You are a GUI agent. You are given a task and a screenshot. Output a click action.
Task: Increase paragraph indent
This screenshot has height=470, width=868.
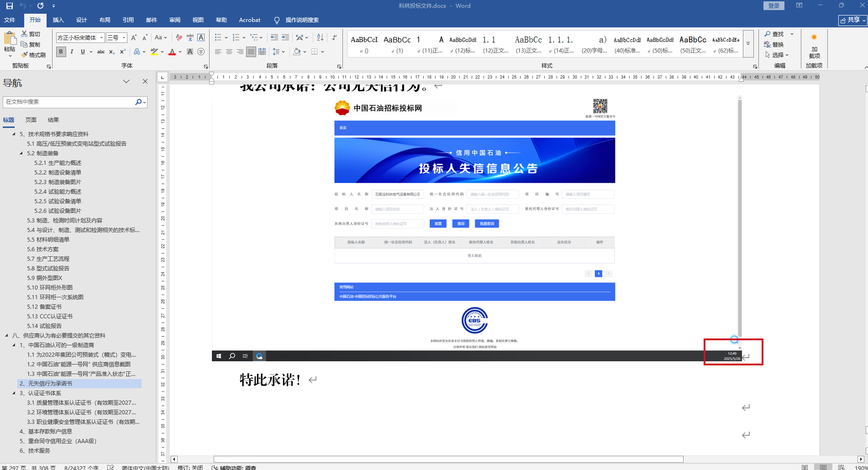pyautogui.click(x=285, y=38)
